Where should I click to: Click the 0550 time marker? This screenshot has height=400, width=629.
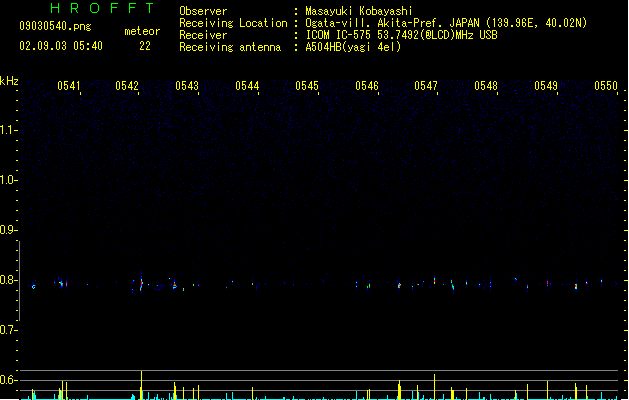tap(606, 86)
